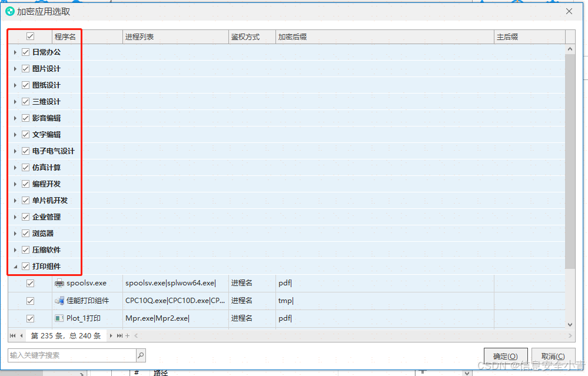
Task: Click the magnifier search icon
Action: pos(141,355)
